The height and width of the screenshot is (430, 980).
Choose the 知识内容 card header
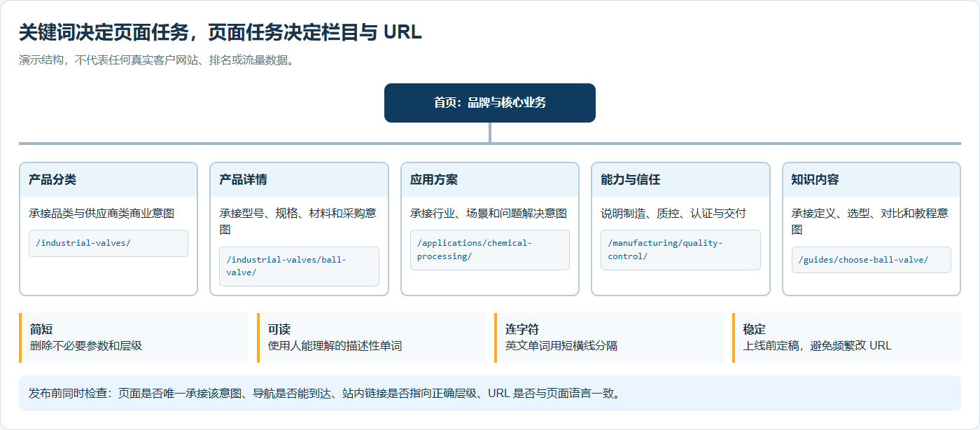tap(871, 180)
